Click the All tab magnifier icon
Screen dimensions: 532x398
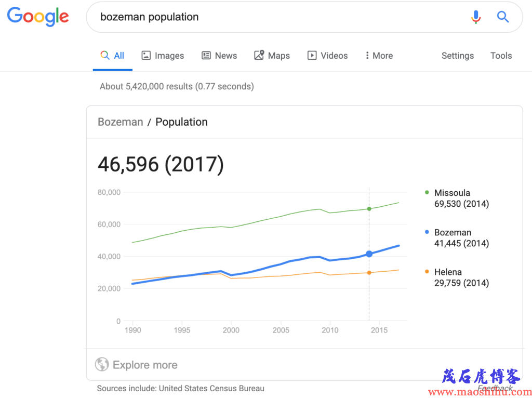(105, 55)
